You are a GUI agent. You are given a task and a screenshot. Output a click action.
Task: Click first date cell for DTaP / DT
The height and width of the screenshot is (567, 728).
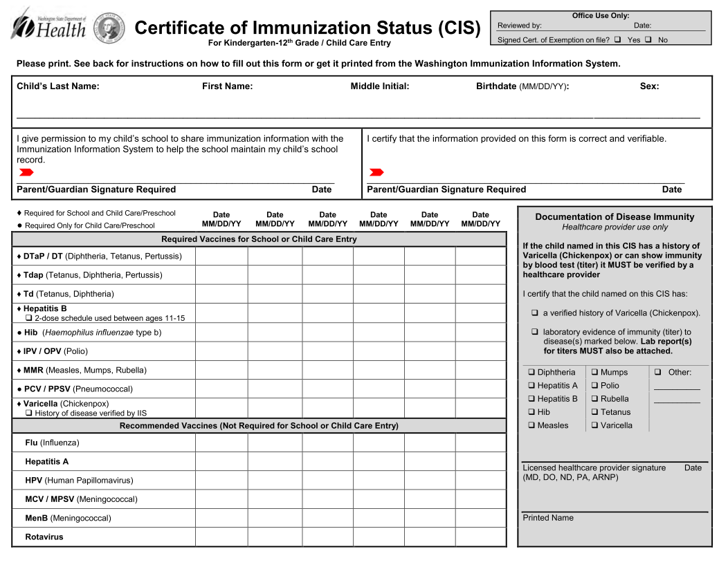pos(221,256)
